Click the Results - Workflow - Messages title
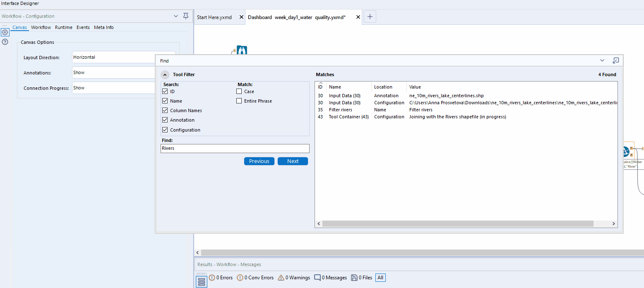 [229, 264]
